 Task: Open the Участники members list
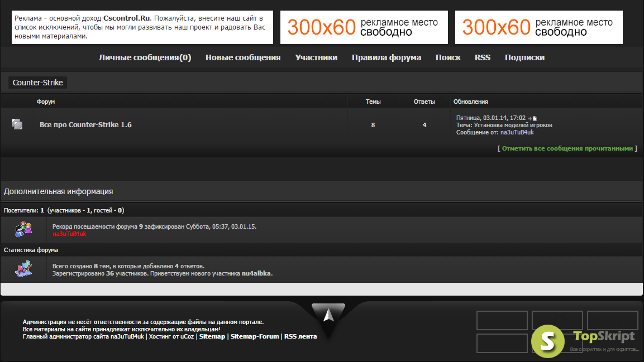316,57
